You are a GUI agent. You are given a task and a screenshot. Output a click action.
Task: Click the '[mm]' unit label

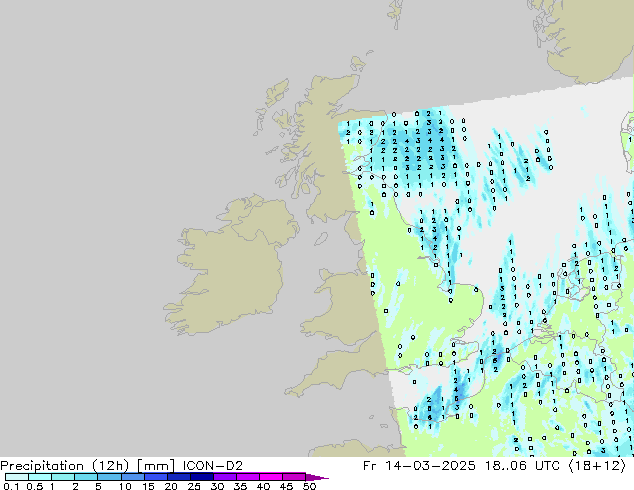(x=156, y=466)
